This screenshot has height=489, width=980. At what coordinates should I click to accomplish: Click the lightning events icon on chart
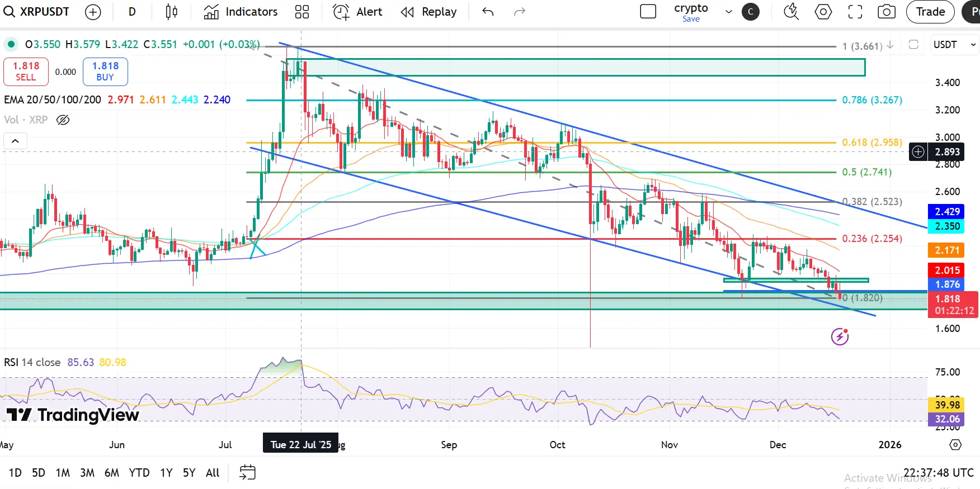(840, 336)
